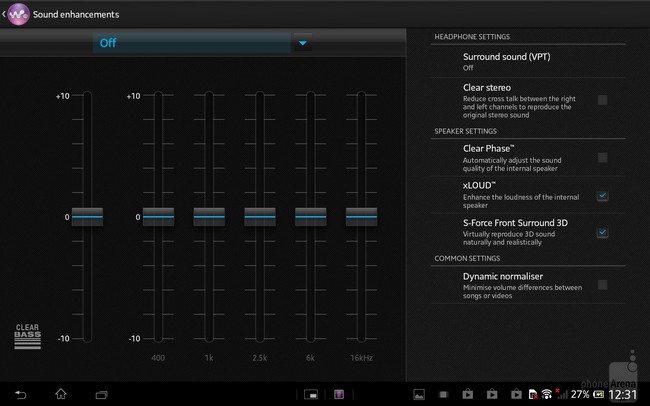This screenshot has height=406, width=650.
Task: Click the Clear Bass slider handle
Action: click(87, 217)
